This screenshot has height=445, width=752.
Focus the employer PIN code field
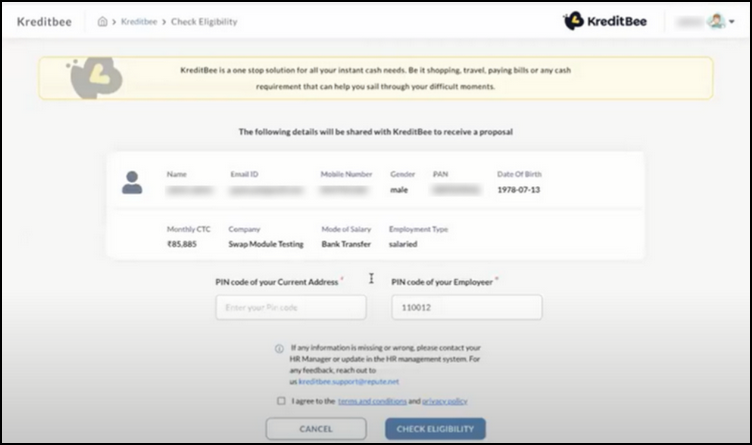click(467, 307)
